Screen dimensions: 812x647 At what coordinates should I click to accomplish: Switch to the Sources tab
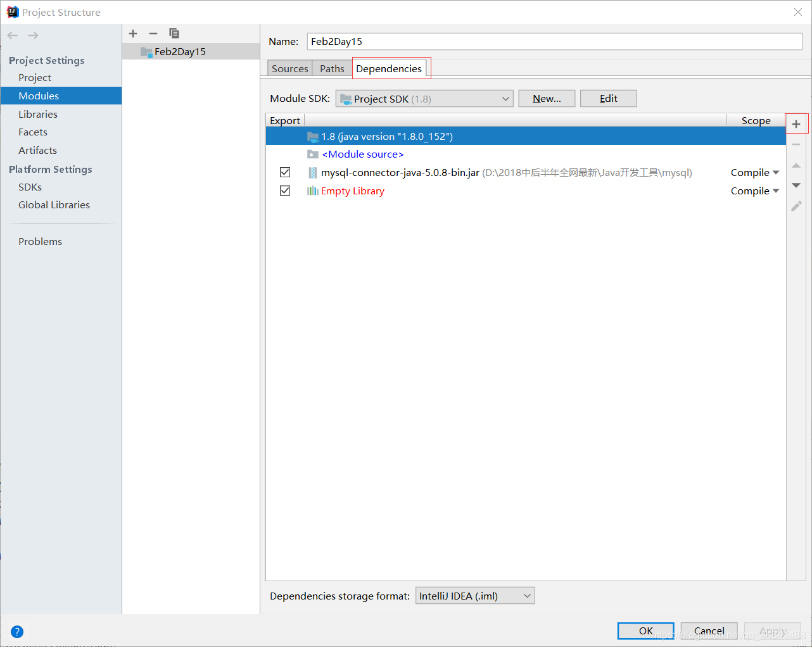[289, 68]
